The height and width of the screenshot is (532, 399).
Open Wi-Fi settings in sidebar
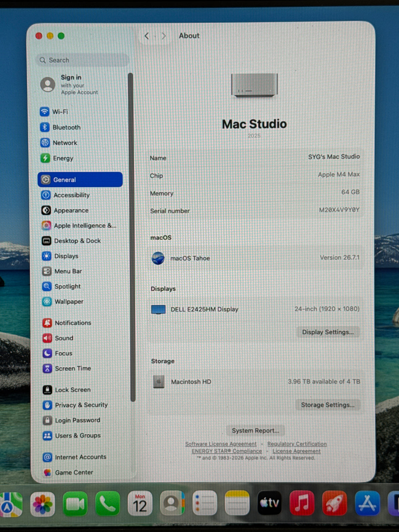54,112
